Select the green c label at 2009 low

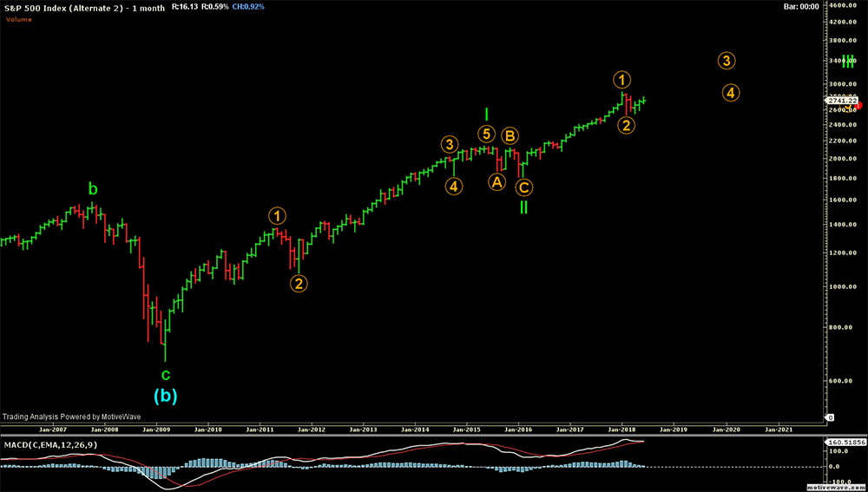click(x=165, y=375)
